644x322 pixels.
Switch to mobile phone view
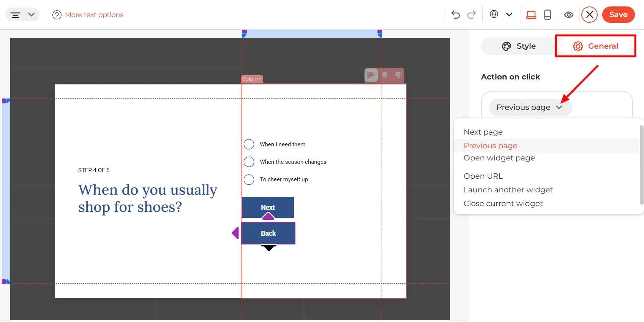click(x=548, y=15)
